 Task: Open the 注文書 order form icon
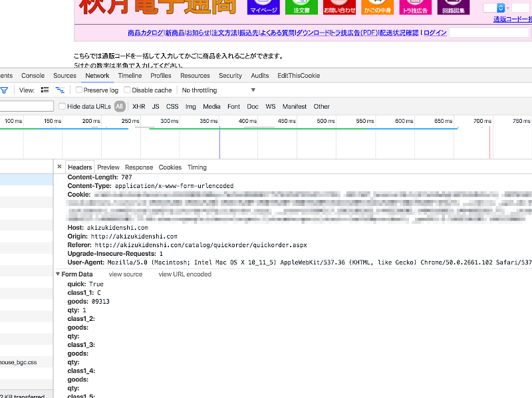pyautogui.click(x=301, y=7)
